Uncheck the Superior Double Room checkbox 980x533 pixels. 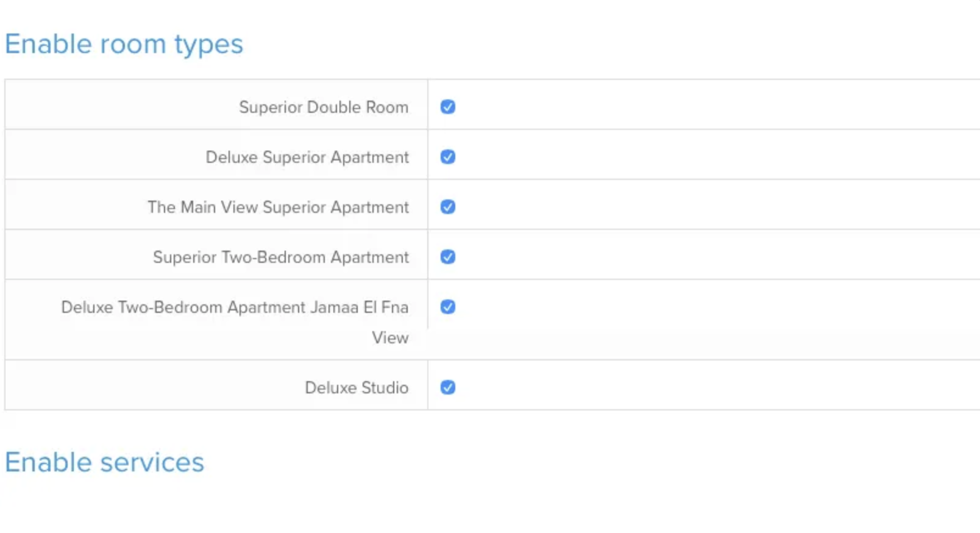448,107
